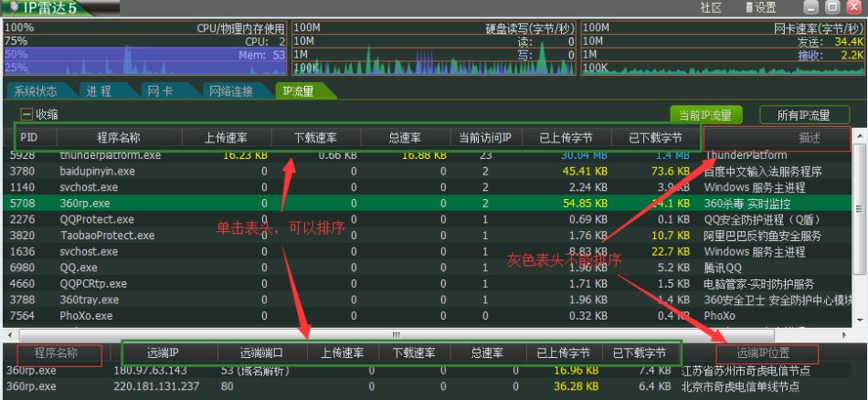This screenshot has height=400, width=868.
Task: Sort by 当前访问IP column header
Action: coord(485,138)
